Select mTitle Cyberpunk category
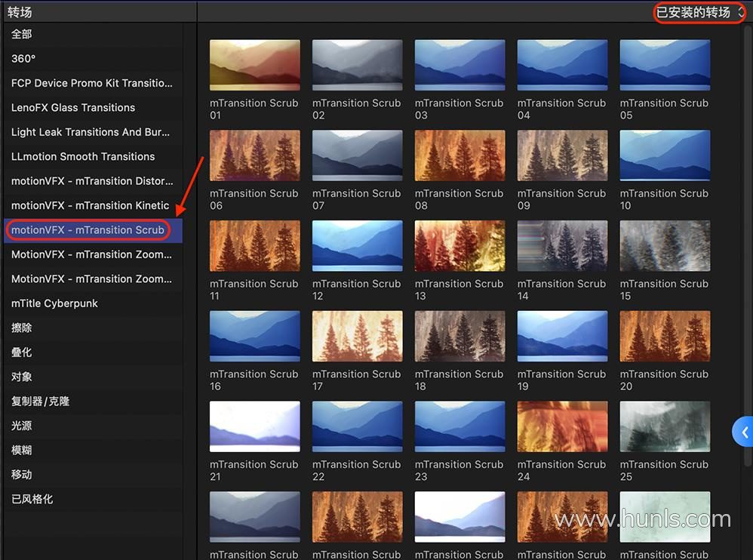The image size is (753, 560). pyautogui.click(x=93, y=303)
